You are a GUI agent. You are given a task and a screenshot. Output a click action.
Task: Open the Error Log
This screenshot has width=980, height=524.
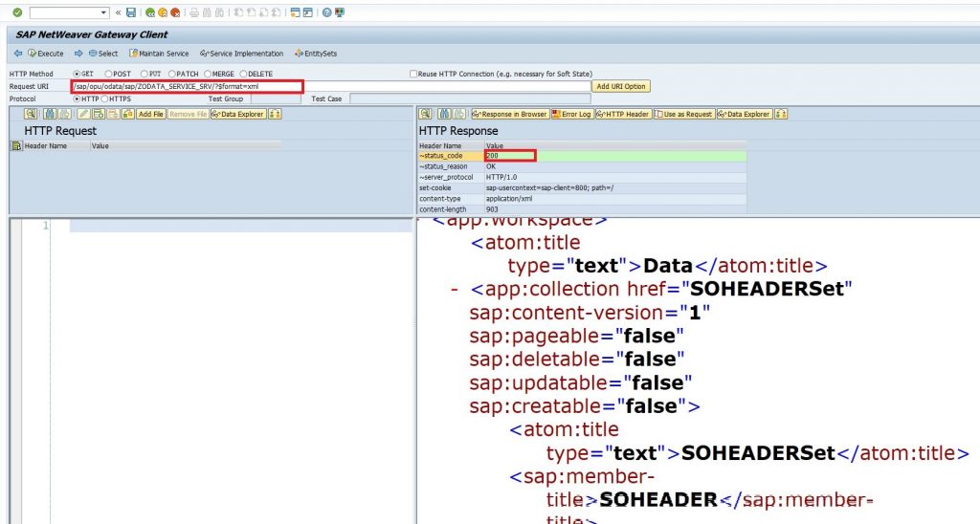[x=572, y=115]
